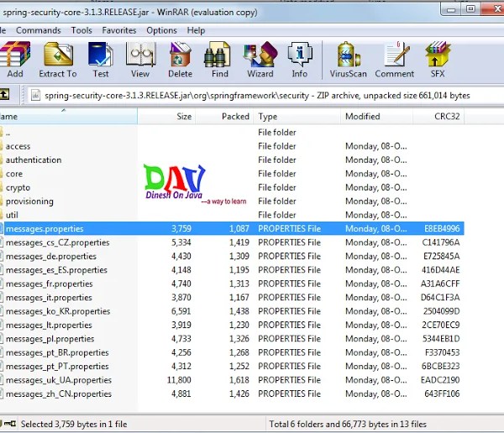Open the Help menu
The height and width of the screenshot is (433, 504).
pos(196,30)
